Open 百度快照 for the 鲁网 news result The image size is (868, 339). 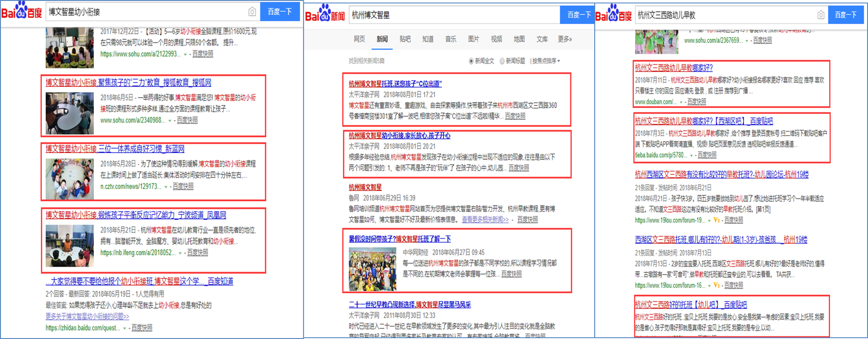(x=527, y=220)
